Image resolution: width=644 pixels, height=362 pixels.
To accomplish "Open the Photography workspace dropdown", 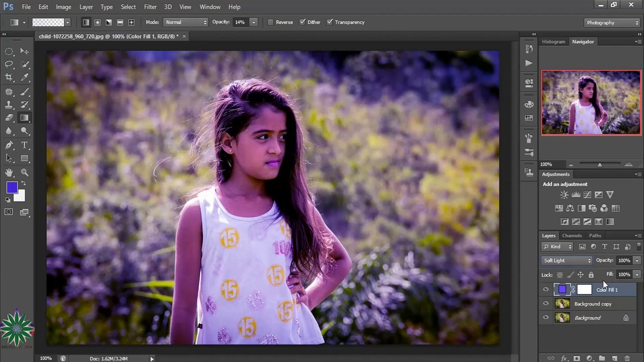I will point(612,23).
